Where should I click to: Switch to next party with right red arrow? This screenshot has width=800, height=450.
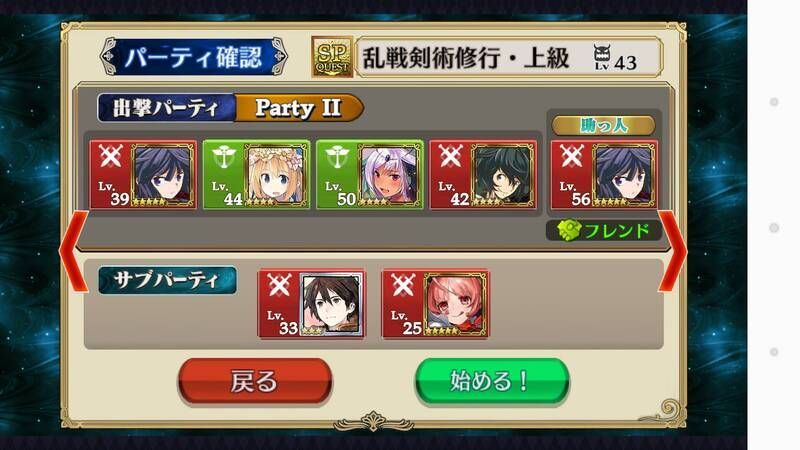pos(673,251)
